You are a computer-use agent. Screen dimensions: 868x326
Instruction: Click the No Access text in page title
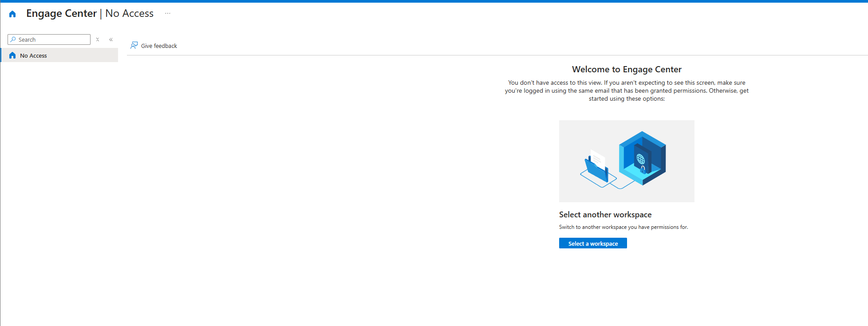129,14
